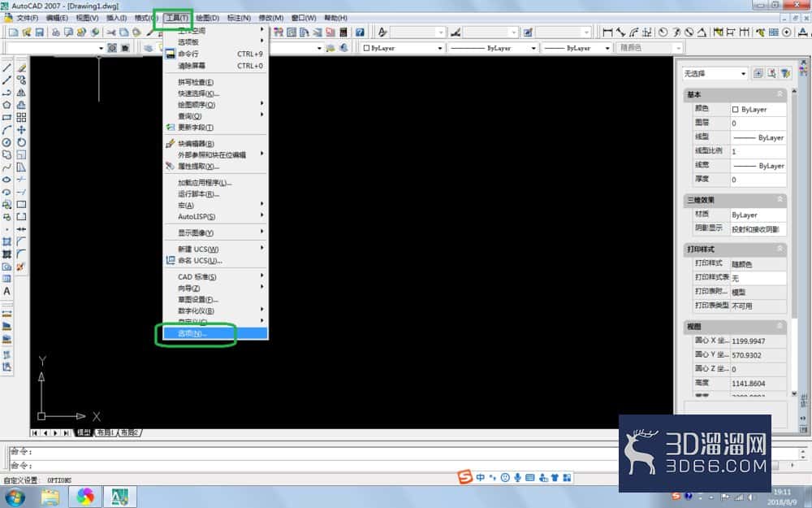Viewport: 812px width, 508px height.
Task: Open the color ByLayer dropdown in toolbar
Action: (403, 48)
